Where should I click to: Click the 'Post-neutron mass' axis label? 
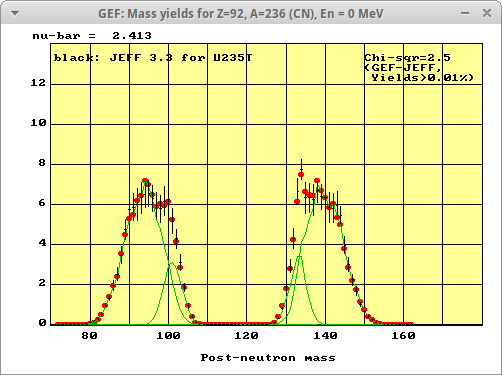click(268, 358)
